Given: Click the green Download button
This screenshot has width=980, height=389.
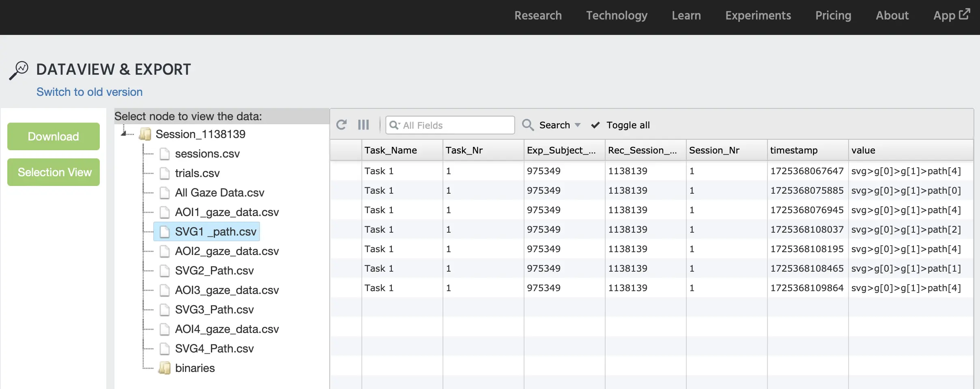Looking at the screenshot, I should pyautogui.click(x=54, y=136).
